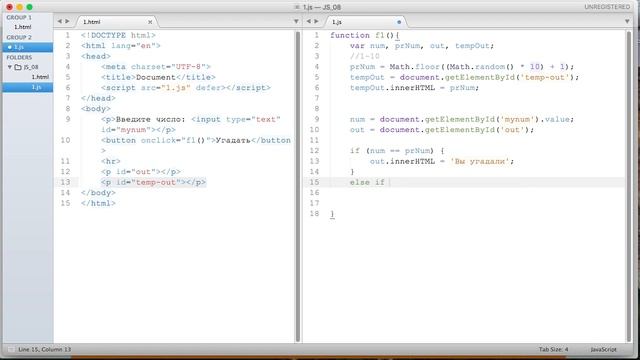This screenshot has width=640, height=360.
Task: Close the 1.html tab
Action: click(150, 22)
